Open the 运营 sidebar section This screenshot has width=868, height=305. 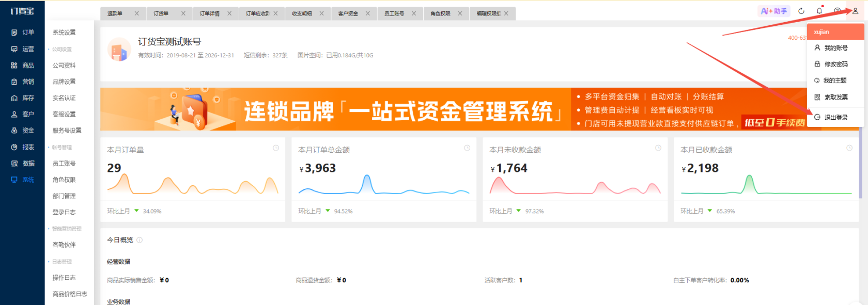point(22,49)
